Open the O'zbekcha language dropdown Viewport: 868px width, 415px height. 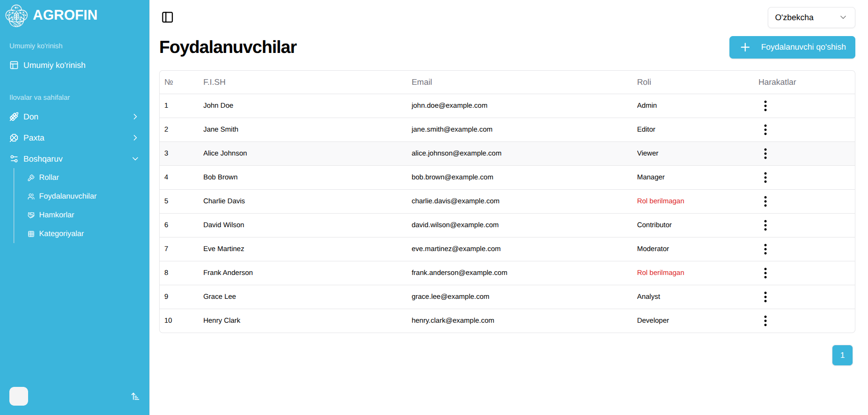tap(811, 17)
